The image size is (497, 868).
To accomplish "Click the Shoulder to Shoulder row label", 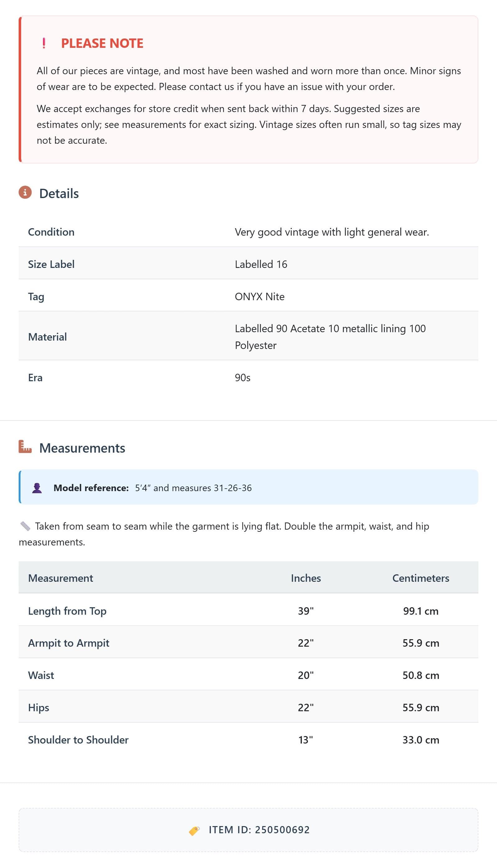I will tap(78, 740).
